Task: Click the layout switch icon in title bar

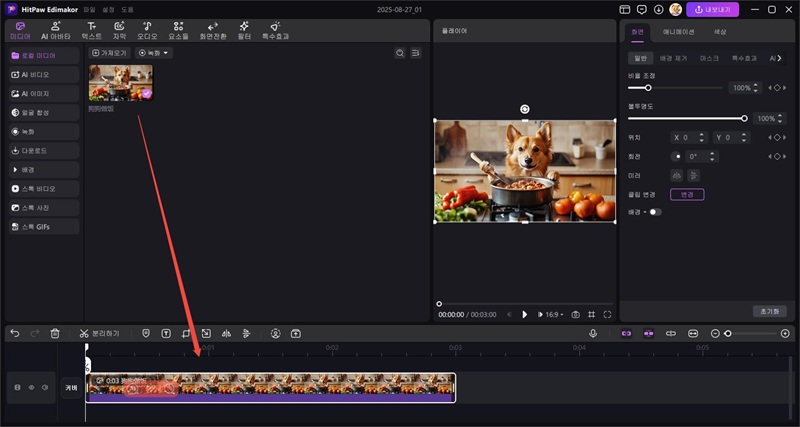Action: click(624, 10)
